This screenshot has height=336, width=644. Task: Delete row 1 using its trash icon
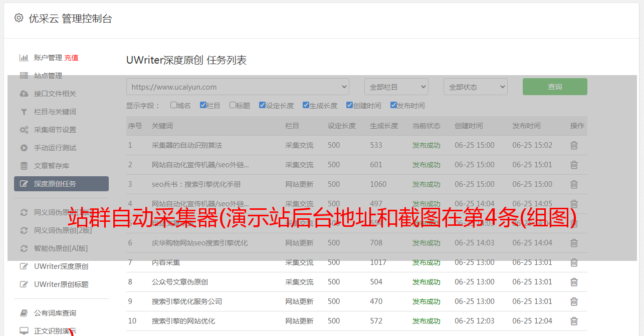click(x=574, y=145)
